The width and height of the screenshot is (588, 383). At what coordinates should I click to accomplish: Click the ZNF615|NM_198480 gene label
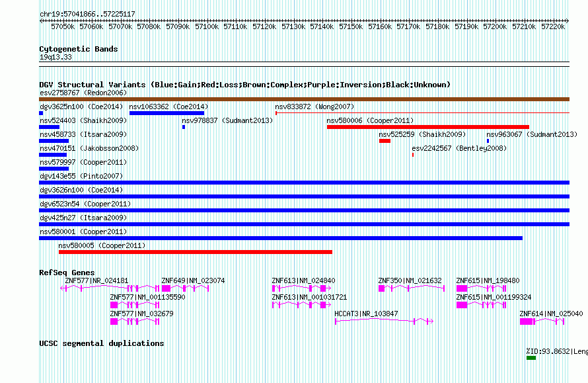[x=488, y=280]
